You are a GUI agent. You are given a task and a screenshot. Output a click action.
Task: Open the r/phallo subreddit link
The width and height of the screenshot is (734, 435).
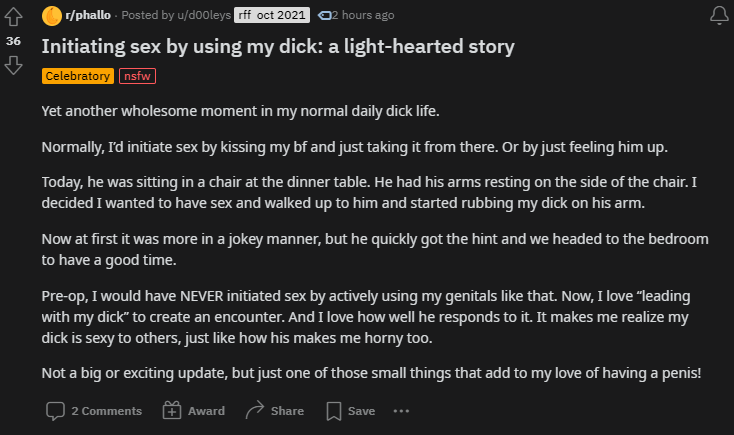tap(90, 15)
